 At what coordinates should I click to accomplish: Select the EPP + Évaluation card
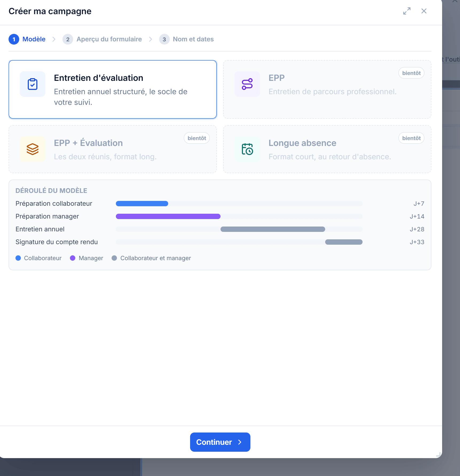point(113,149)
